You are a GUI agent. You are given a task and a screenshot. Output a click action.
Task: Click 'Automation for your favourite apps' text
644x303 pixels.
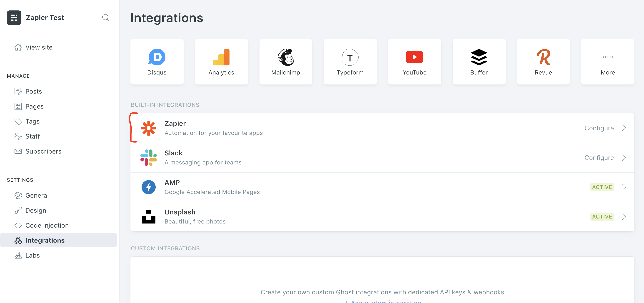point(214,133)
